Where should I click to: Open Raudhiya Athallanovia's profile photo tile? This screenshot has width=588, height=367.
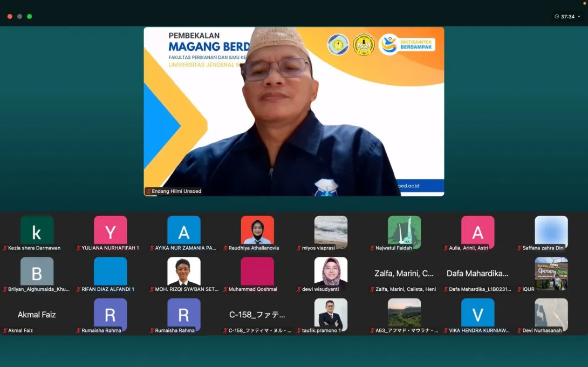tap(257, 230)
